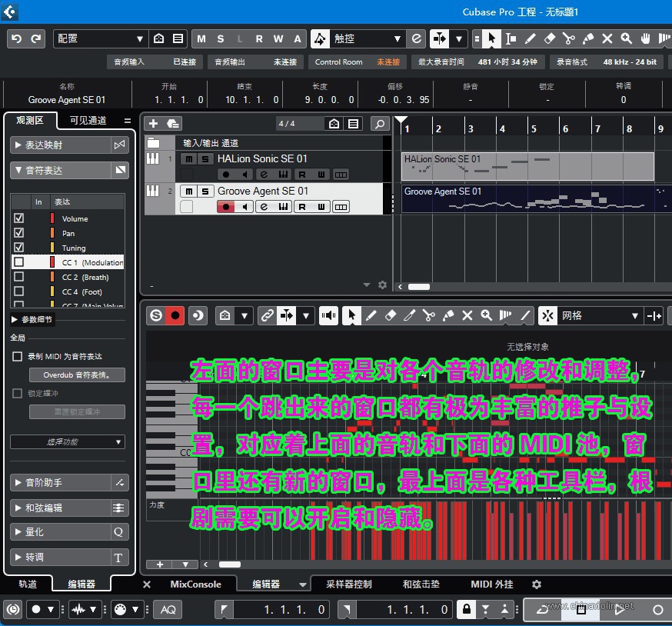
Task: Click the AQ auto-quantize button
Action: tap(168, 610)
